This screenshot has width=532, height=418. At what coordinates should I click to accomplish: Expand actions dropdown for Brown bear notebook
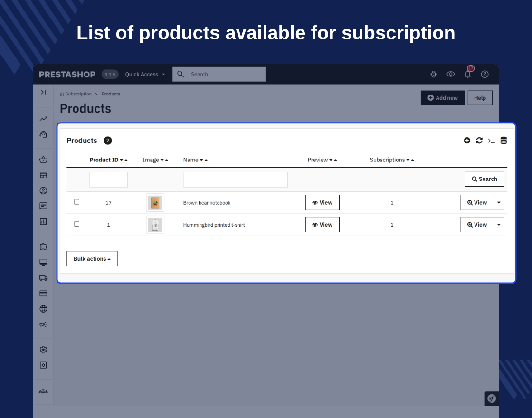pyautogui.click(x=499, y=202)
